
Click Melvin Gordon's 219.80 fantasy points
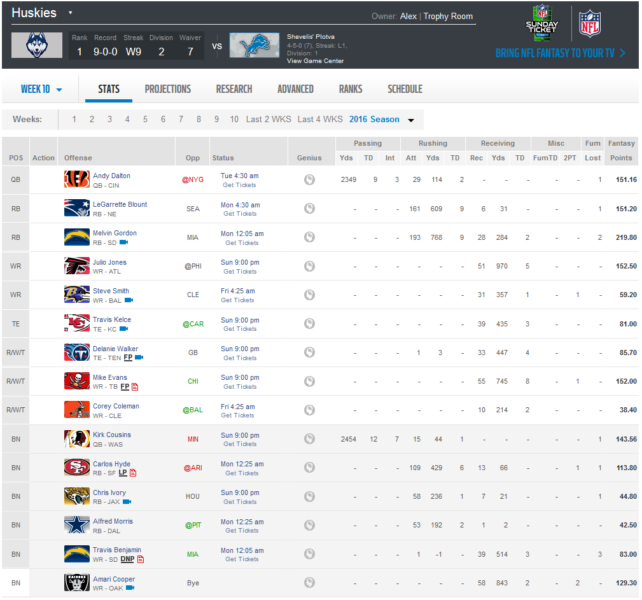(x=626, y=237)
